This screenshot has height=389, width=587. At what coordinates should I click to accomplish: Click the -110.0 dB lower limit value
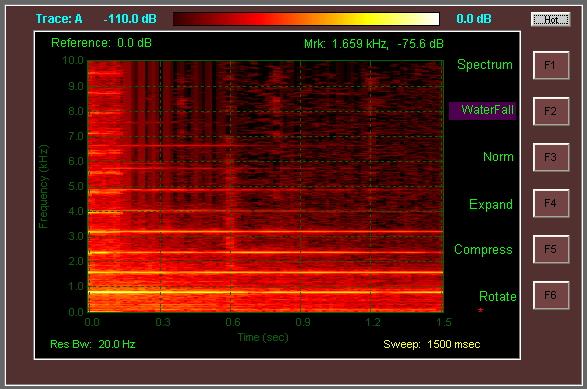(x=130, y=19)
